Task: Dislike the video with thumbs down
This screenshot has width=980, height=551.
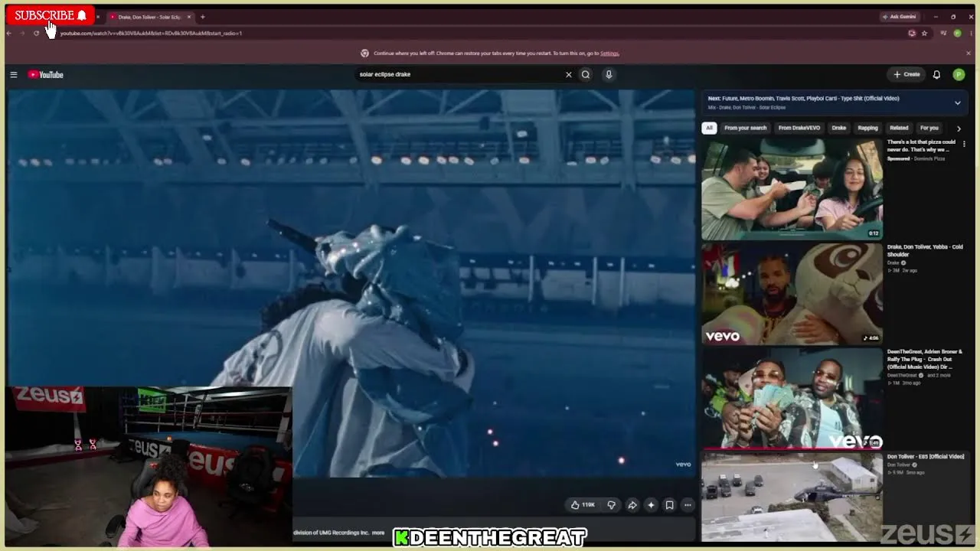Action: tap(611, 505)
